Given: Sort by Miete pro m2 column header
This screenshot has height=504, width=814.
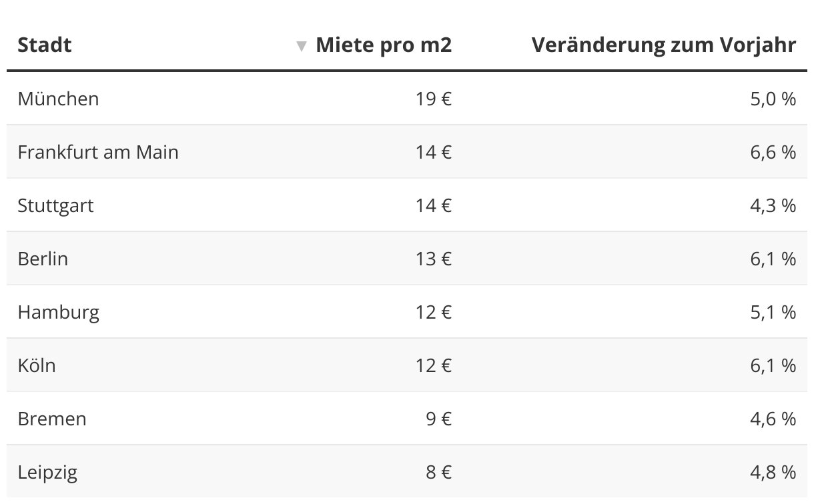Looking at the screenshot, I should [383, 45].
